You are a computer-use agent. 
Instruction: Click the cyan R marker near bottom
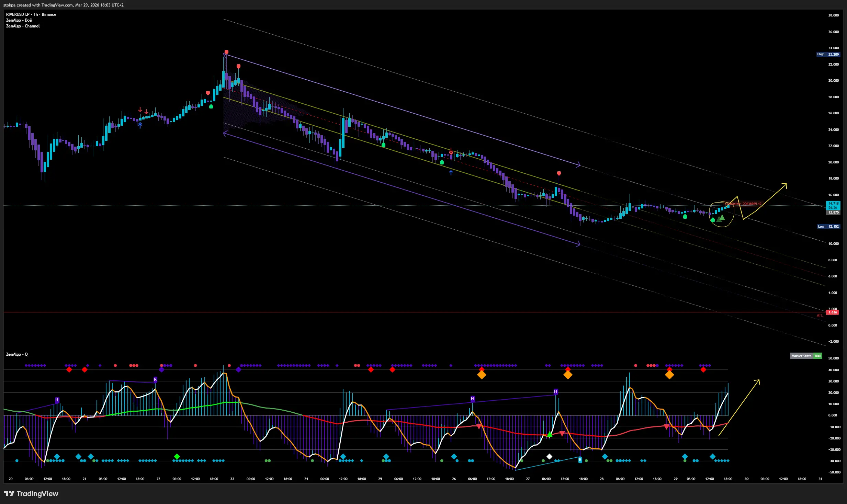580,460
